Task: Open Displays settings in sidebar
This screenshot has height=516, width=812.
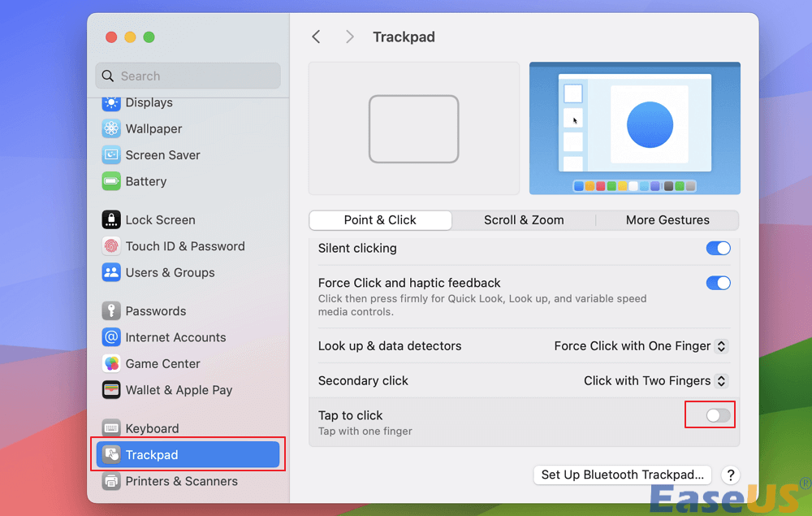Action: (x=149, y=102)
